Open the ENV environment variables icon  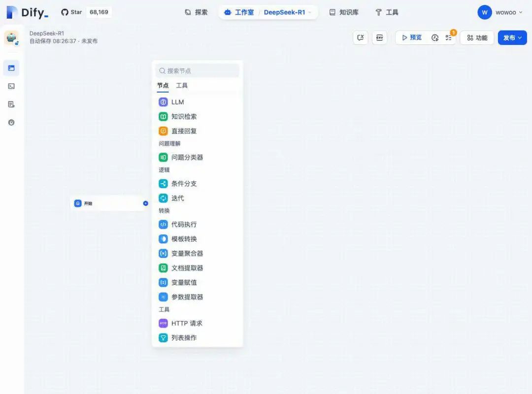380,37
